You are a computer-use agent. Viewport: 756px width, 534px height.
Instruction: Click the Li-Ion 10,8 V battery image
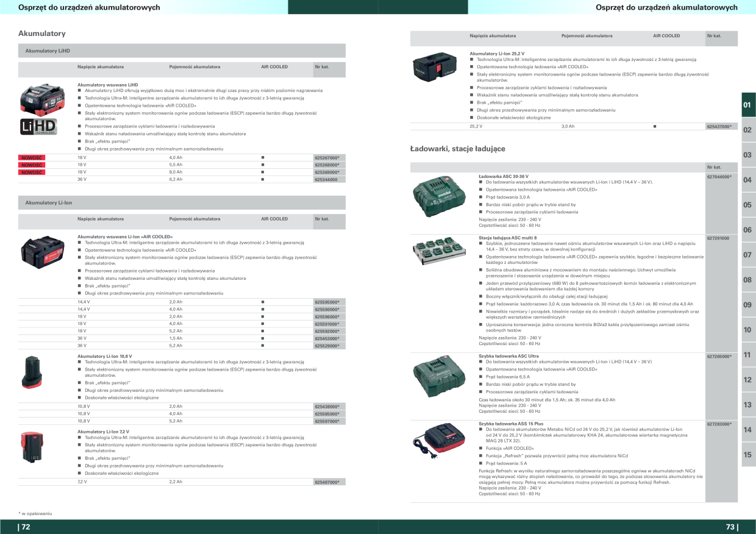pos(31,371)
